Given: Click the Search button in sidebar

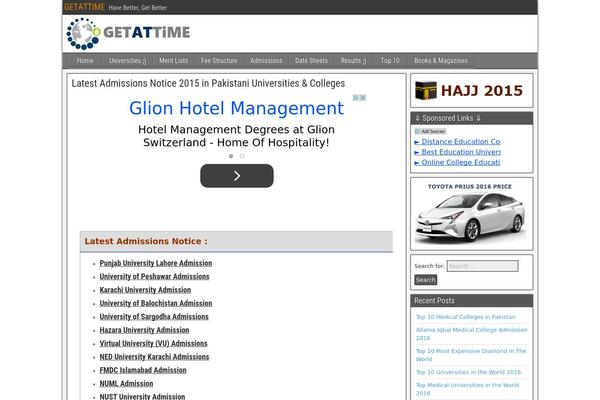Looking at the screenshot, I should point(426,280).
